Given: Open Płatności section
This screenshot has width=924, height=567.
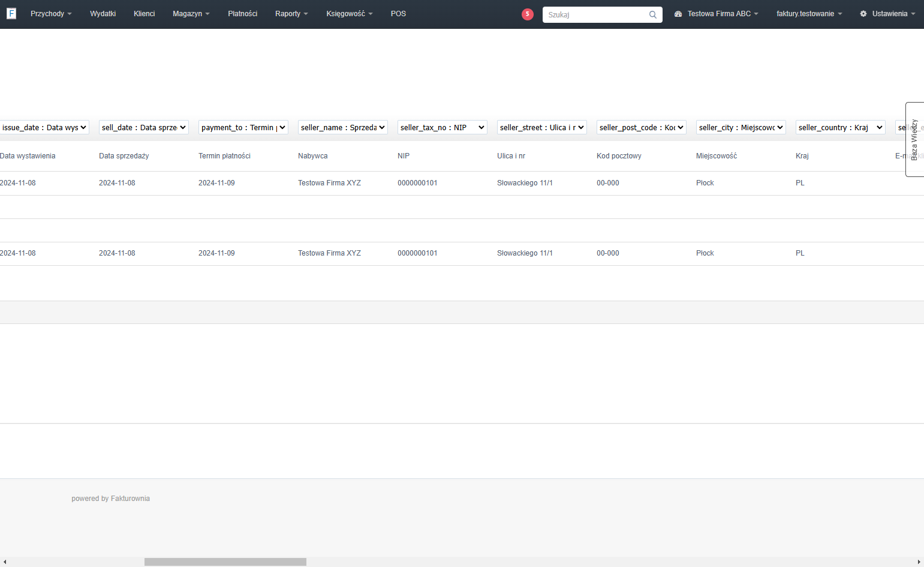Looking at the screenshot, I should click(243, 14).
